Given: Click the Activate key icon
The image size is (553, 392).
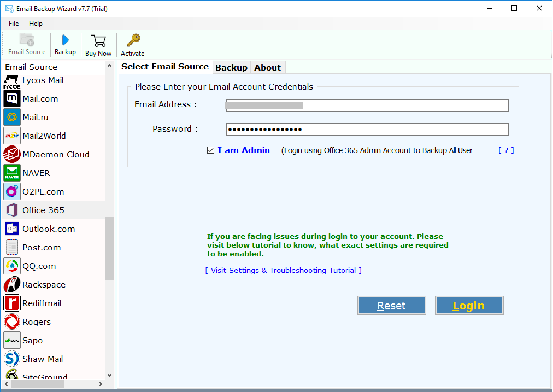Looking at the screenshot, I should pyautogui.click(x=133, y=40).
